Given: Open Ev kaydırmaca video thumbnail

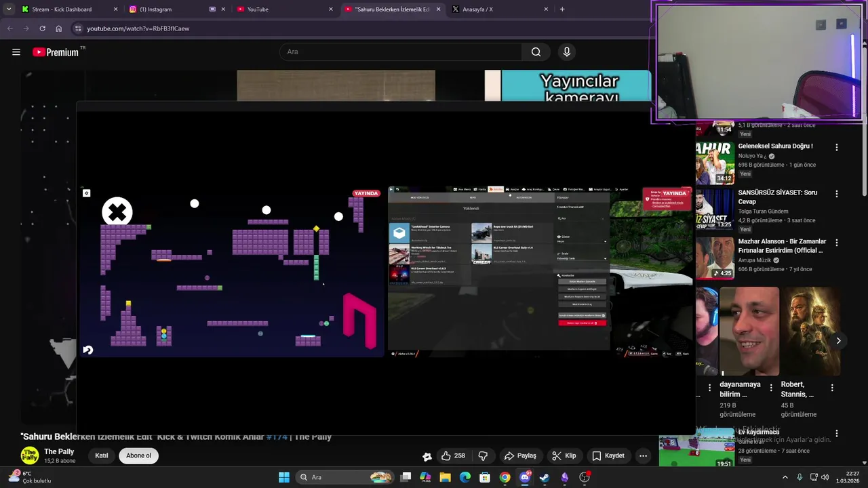Looking at the screenshot, I should pos(696,447).
